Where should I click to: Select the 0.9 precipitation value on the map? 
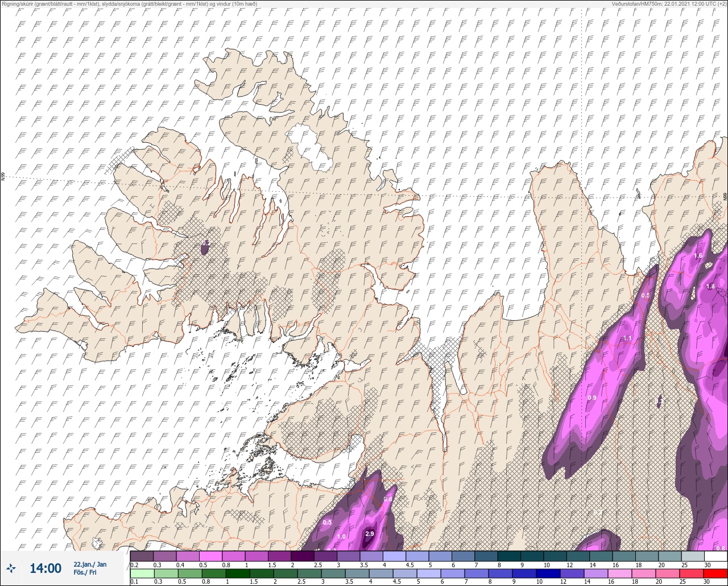click(592, 398)
